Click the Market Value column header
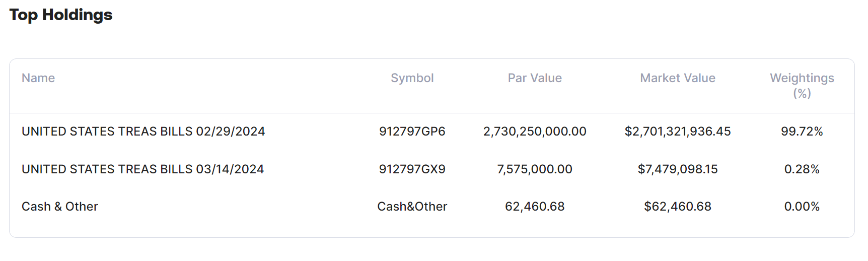 [x=677, y=78]
